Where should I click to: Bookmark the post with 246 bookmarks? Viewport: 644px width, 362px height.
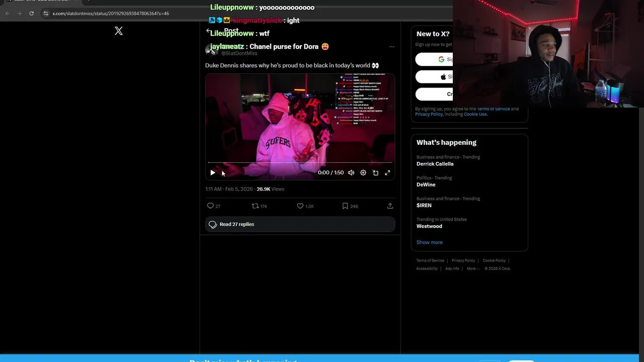click(x=350, y=206)
